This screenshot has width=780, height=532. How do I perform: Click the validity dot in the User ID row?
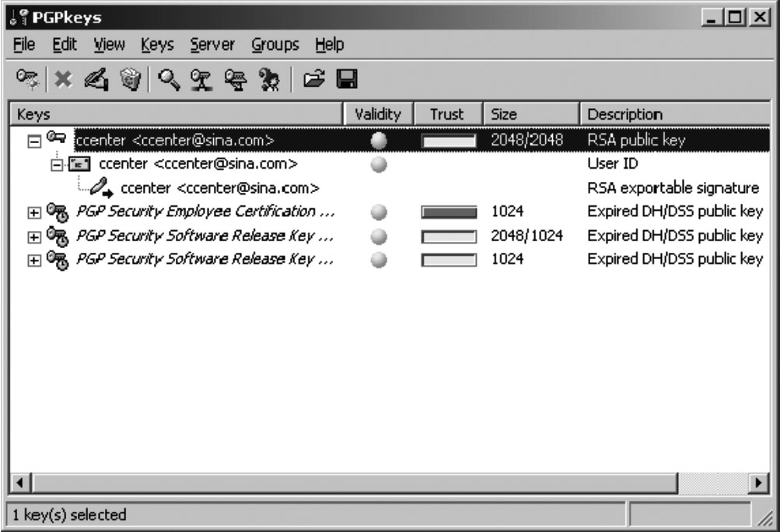pyautogui.click(x=379, y=164)
